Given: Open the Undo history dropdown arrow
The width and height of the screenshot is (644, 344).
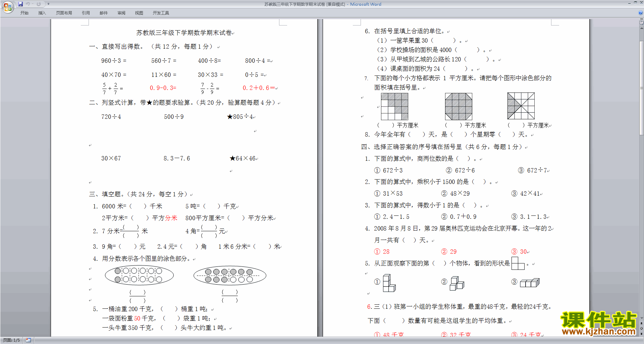Looking at the screenshot, I should click(33, 4).
